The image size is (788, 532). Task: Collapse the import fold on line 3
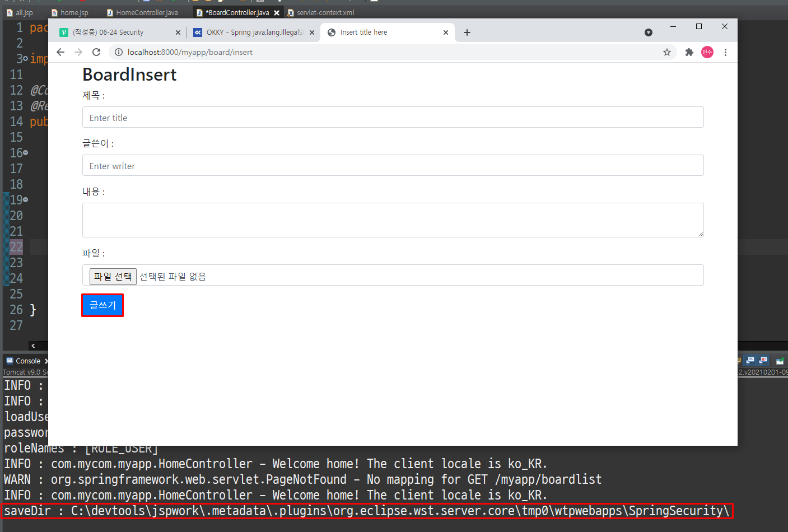(25, 59)
